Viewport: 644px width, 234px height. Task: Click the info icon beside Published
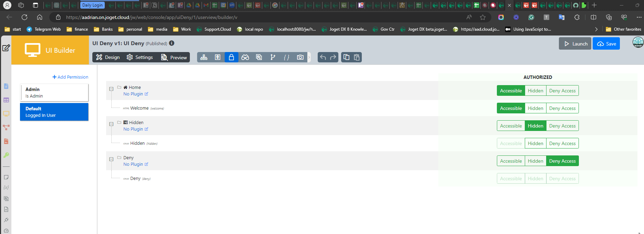(x=172, y=43)
